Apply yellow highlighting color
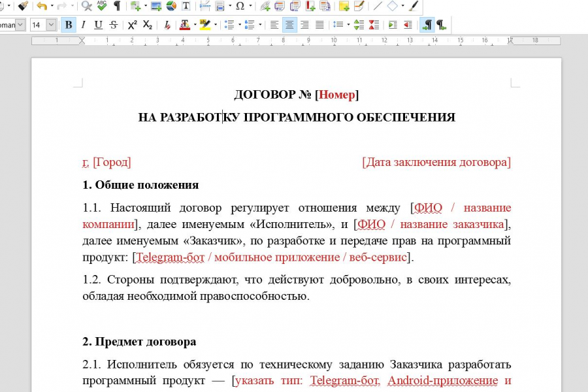 click(x=204, y=25)
